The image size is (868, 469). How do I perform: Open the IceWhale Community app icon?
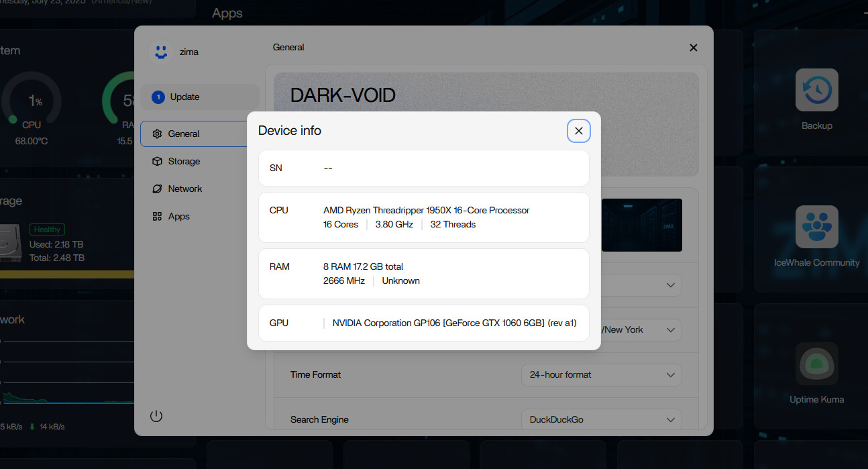tap(816, 227)
